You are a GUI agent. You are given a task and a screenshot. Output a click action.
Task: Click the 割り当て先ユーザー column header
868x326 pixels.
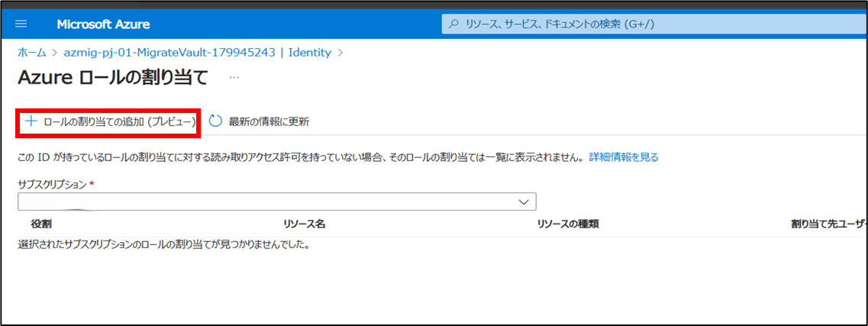coord(829,224)
